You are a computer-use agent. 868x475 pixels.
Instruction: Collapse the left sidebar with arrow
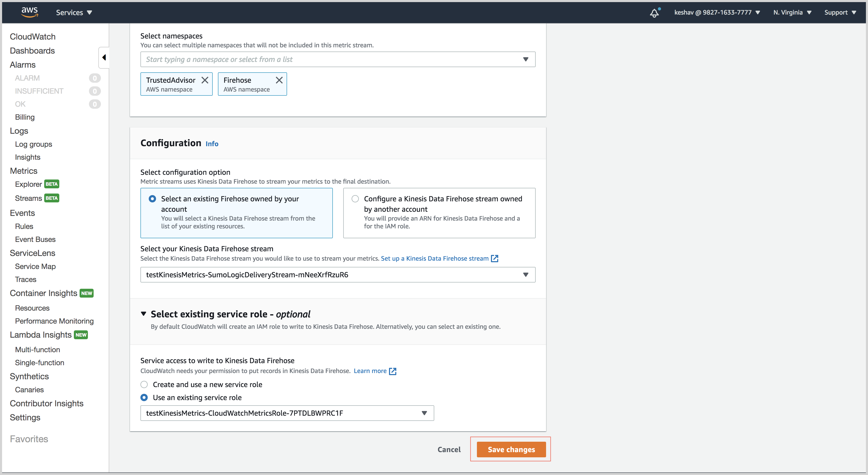pyautogui.click(x=104, y=58)
